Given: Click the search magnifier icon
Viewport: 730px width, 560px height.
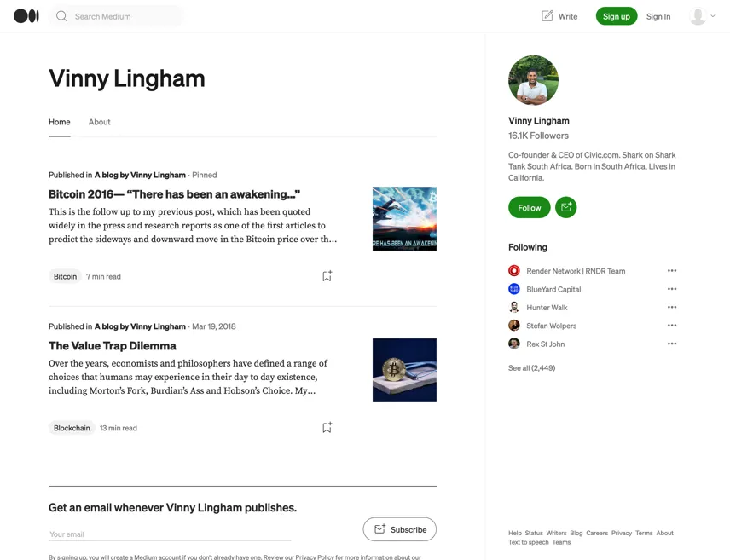Looking at the screenshot, I should (x=61, y=16).
